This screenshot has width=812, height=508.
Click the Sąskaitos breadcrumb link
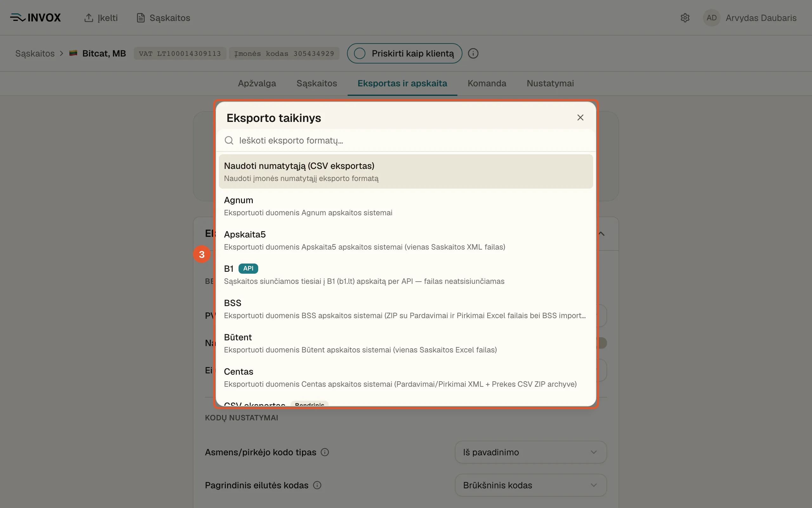pos(35,53)
